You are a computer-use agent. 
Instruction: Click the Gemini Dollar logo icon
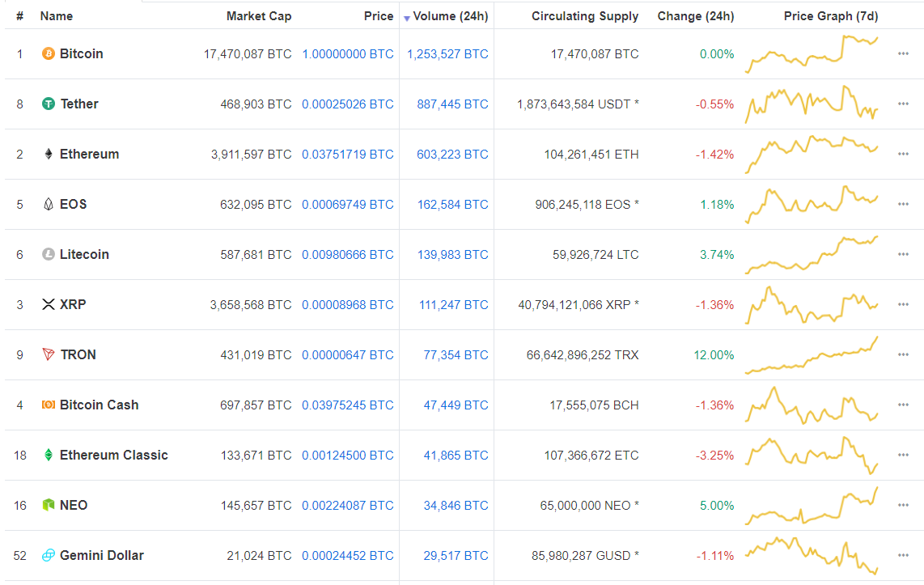[49, 556]
